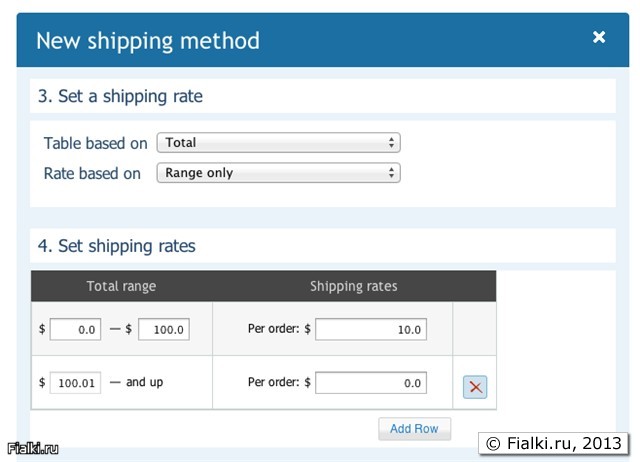Click the 'and up' text in second row

[x=144, y=382]
